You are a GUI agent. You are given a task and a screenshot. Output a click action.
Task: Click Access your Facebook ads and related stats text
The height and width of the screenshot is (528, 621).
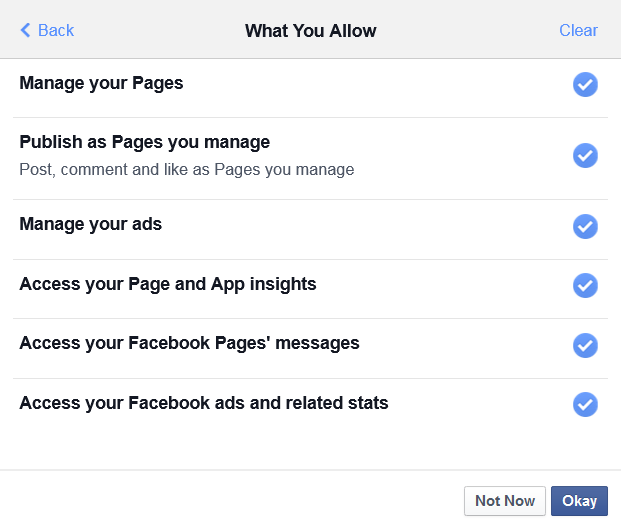coord(203,403)
